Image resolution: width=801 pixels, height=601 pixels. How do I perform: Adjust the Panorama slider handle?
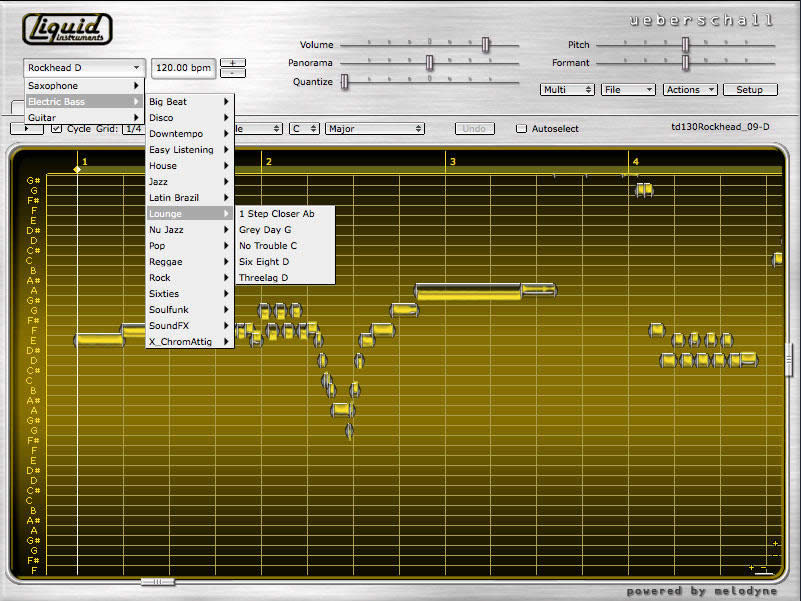click(430, 63)
